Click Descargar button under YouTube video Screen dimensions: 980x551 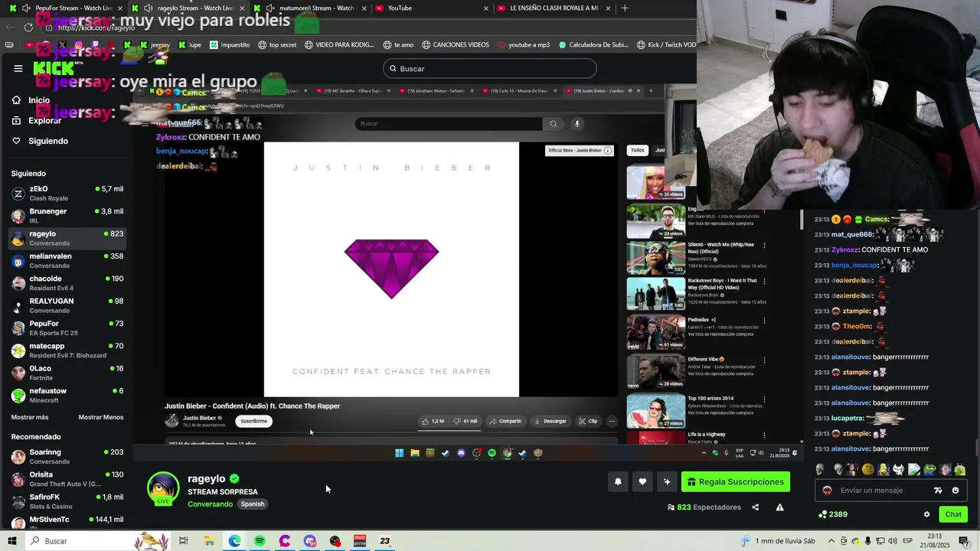click(550, 421)
